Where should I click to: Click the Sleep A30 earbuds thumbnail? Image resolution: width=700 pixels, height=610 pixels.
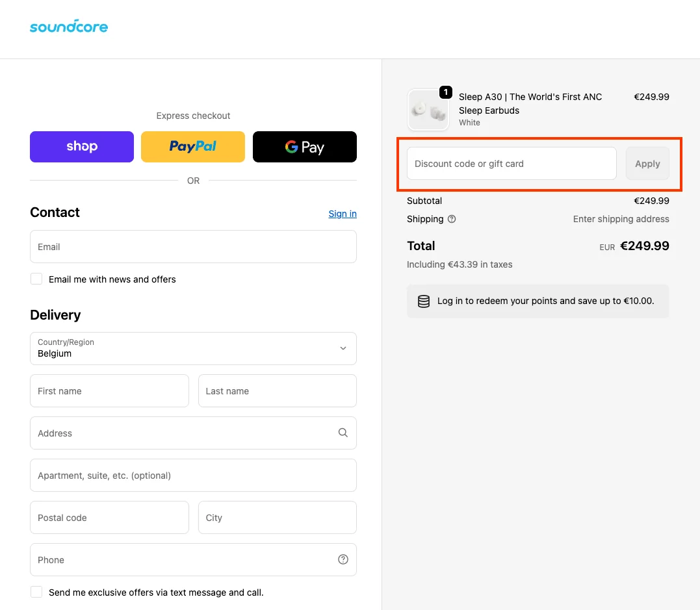tap(428, 110)
